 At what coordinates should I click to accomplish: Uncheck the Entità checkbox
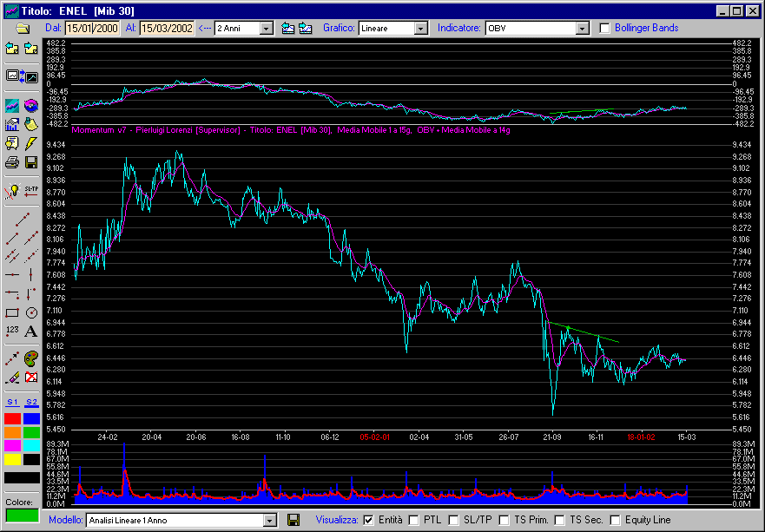tap(368, 520)
